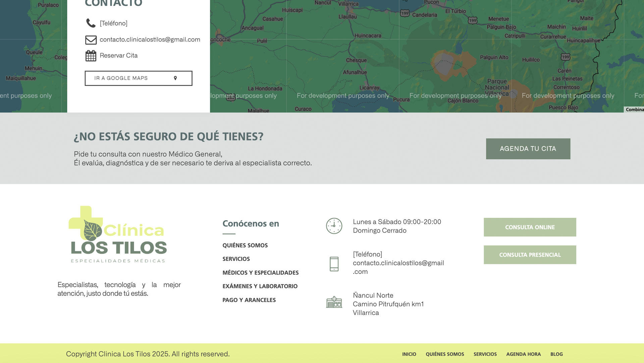Open Reservar Cita link
The width and height of the screenshot is (644, 363).
coord(118,56)
